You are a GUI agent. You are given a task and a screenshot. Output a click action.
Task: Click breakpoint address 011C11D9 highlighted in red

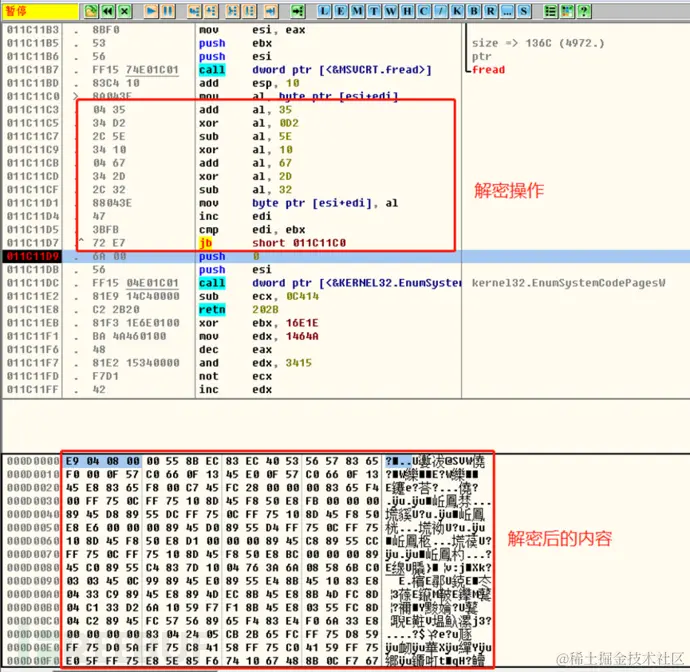(32, 256)
